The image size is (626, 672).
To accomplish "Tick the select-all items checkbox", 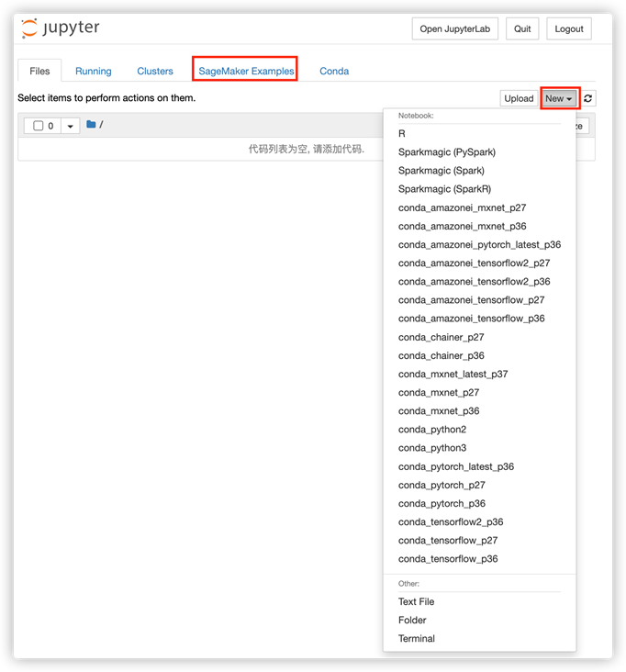I will point(39,126).
